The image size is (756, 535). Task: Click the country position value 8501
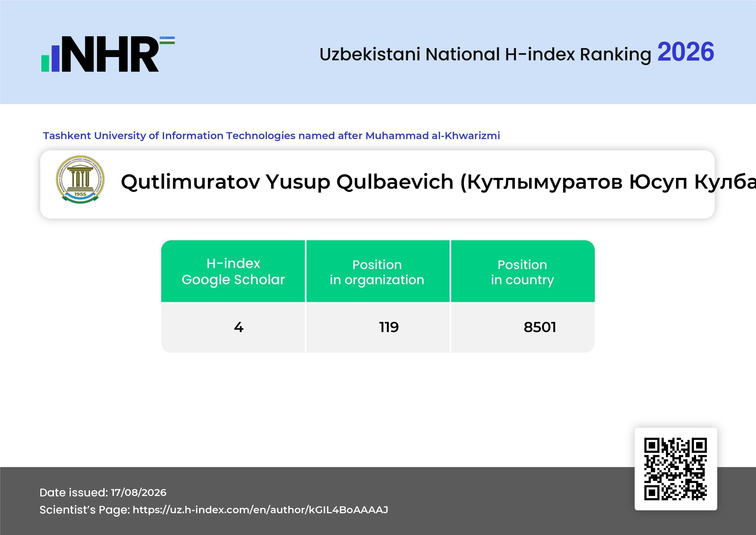click(540, 327)
